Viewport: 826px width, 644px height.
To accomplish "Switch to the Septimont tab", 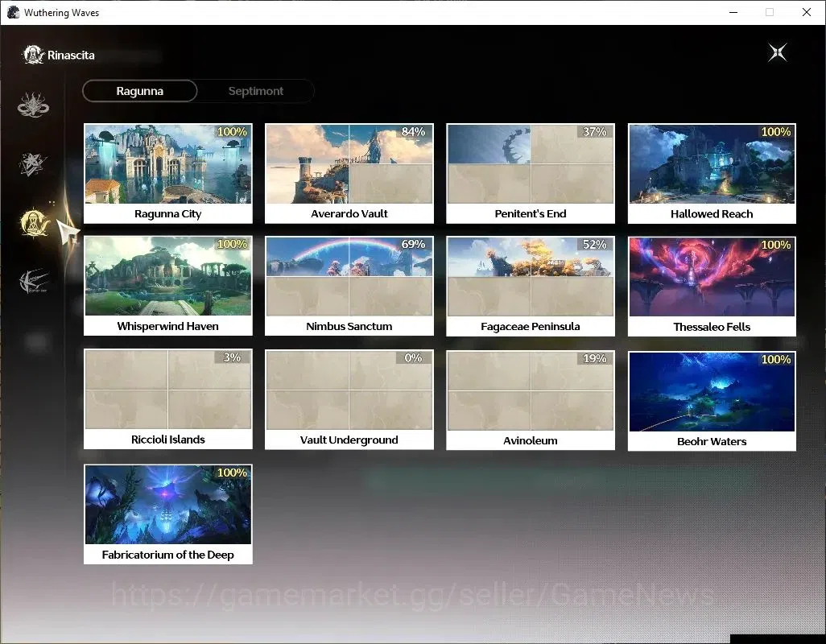I will pyautogui.click(x=256, y=91).
